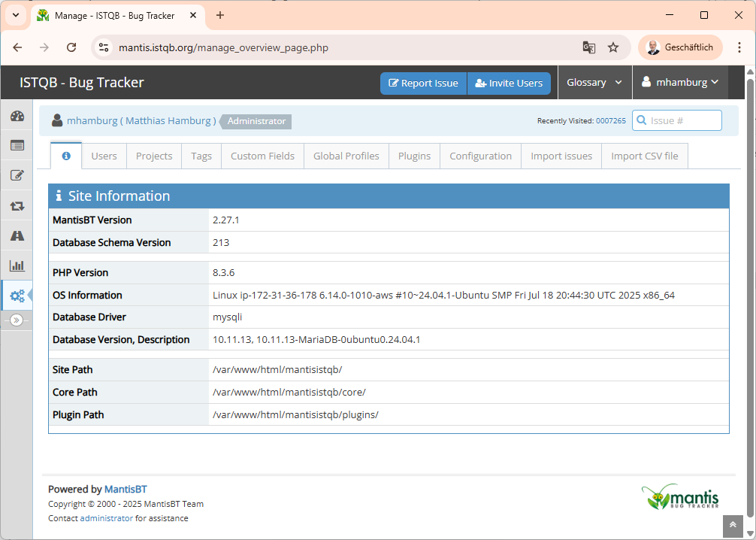Click the Recently Visited label
The width and height of the screenshot is (756, 540).
(566, 120)
